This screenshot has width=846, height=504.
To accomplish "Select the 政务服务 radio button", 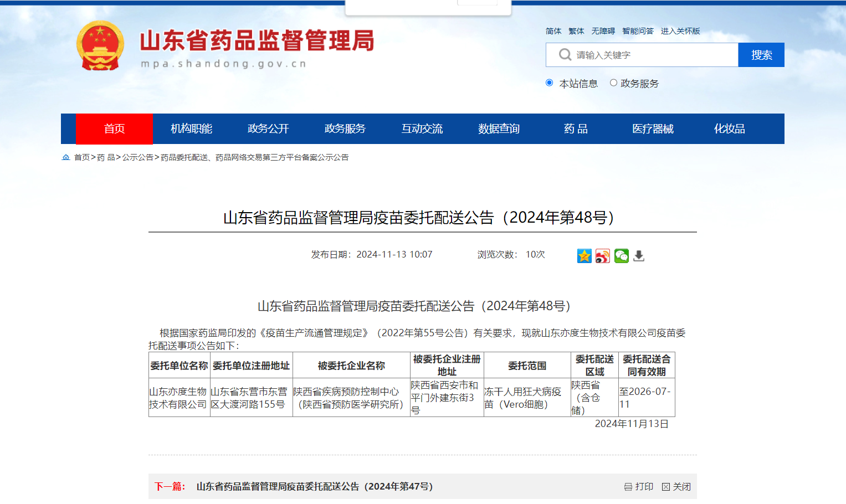I will [x=613, y=83].
